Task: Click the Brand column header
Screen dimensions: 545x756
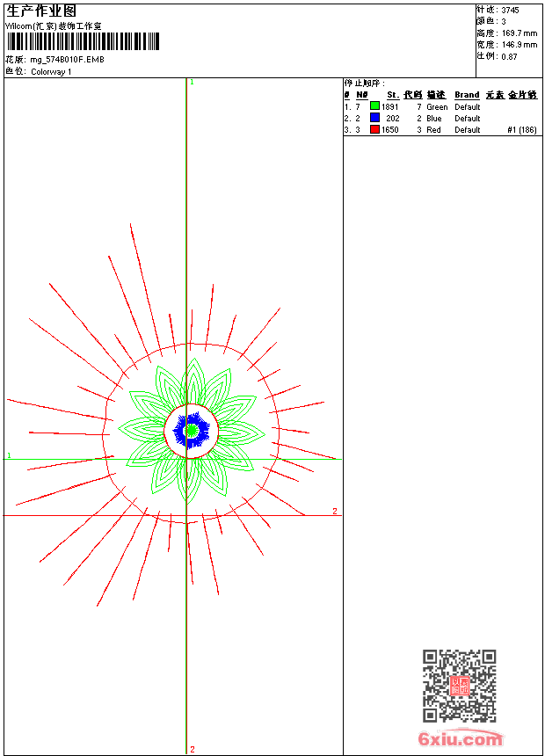Action: [467, 95]
